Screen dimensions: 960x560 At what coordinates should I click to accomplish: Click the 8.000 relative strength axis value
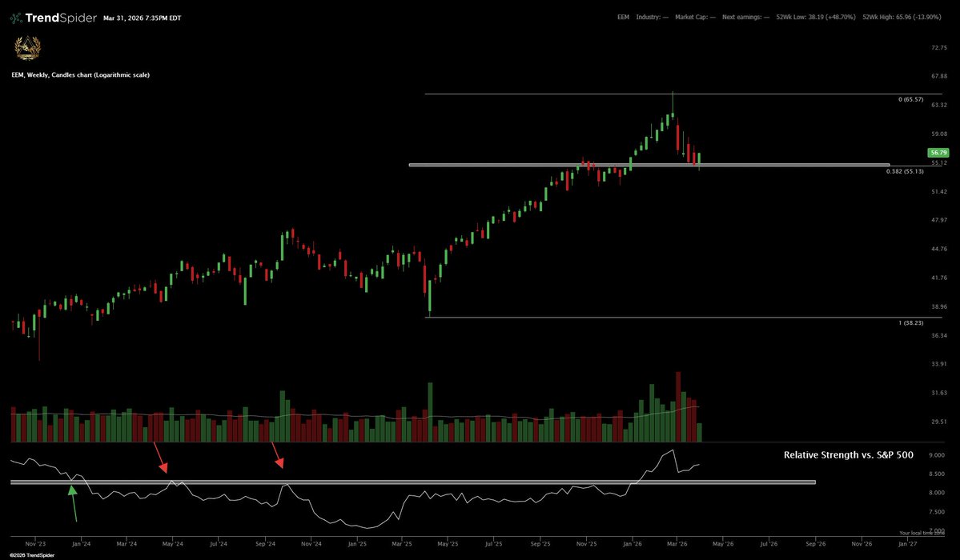pyautogui.click(x=937, y=493)
